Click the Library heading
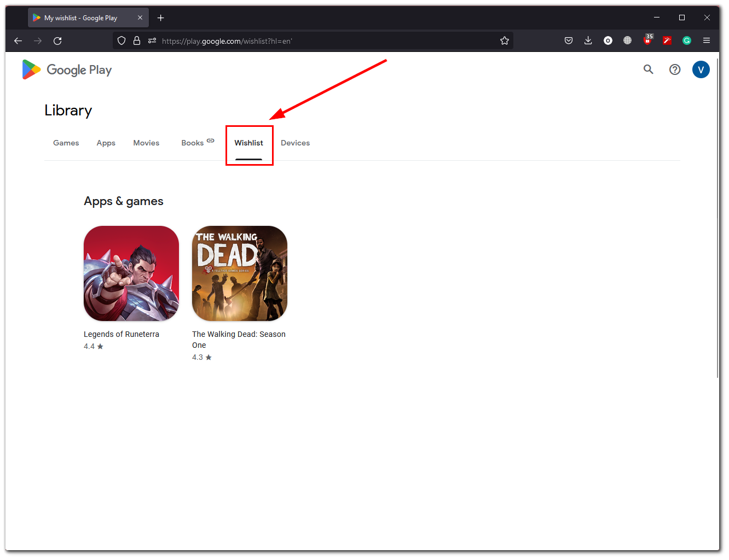Viewport: 729px width, 560px height. click(68, 110)
